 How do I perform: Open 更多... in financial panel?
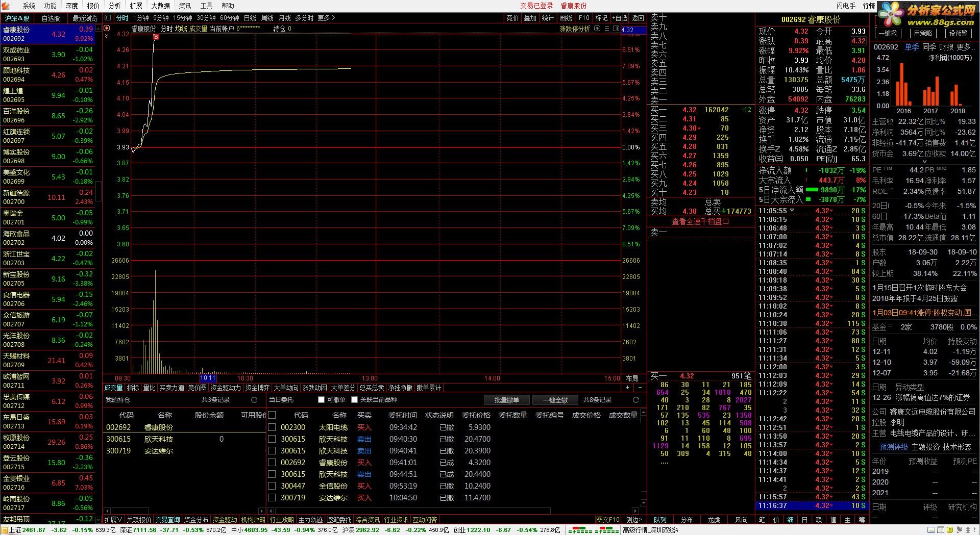(966, 47)
